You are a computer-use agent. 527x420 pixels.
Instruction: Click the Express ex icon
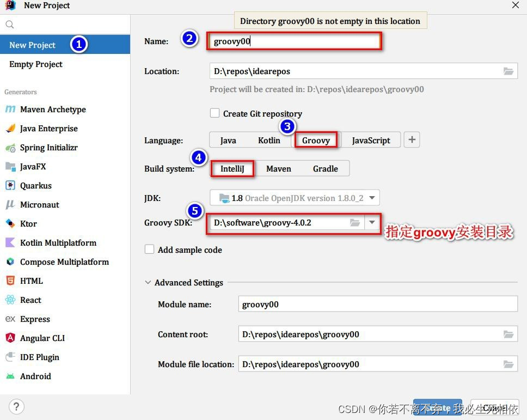pos(10,319)
